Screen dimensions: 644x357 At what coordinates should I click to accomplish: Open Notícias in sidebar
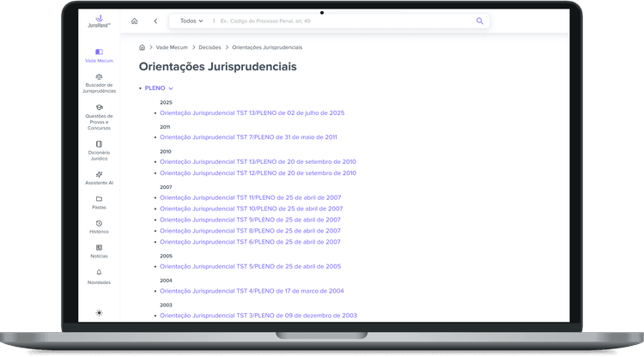click(99, 251)
